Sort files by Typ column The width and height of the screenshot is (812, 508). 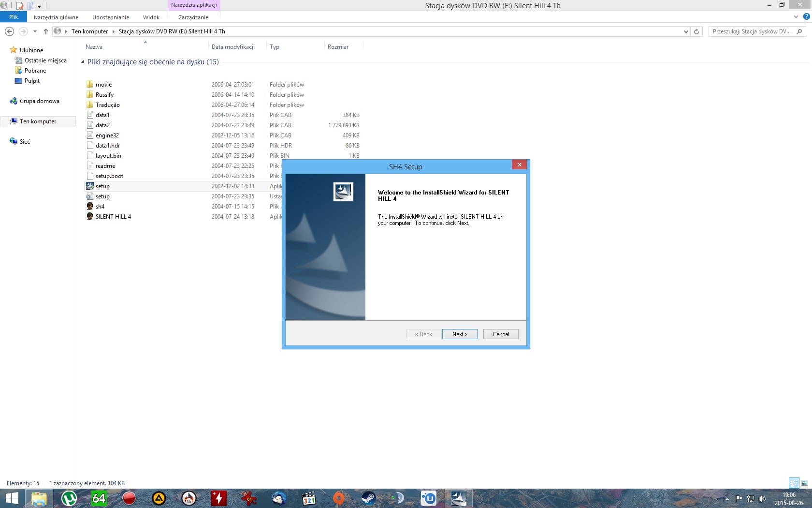[x=275, y=47]
